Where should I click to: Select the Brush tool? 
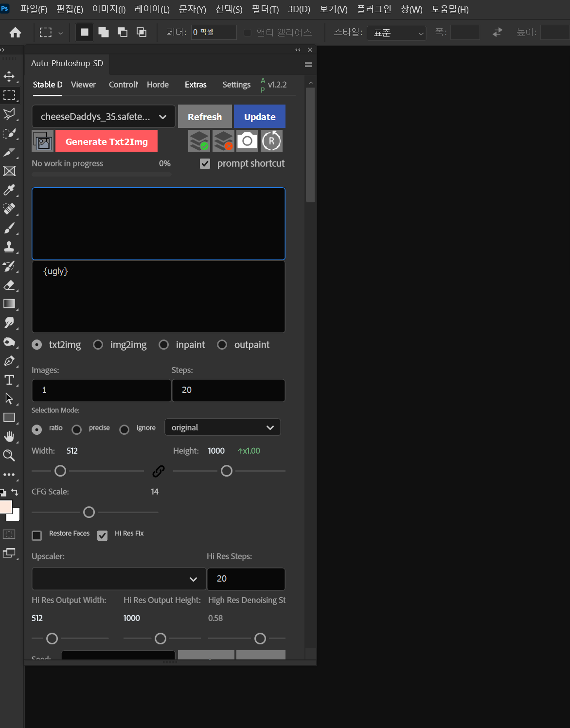pos(9,228)
